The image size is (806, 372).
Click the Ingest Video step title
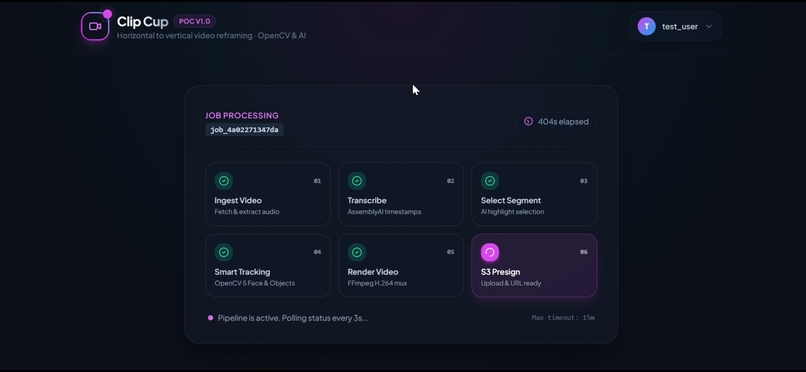click(x=238, y=200)
